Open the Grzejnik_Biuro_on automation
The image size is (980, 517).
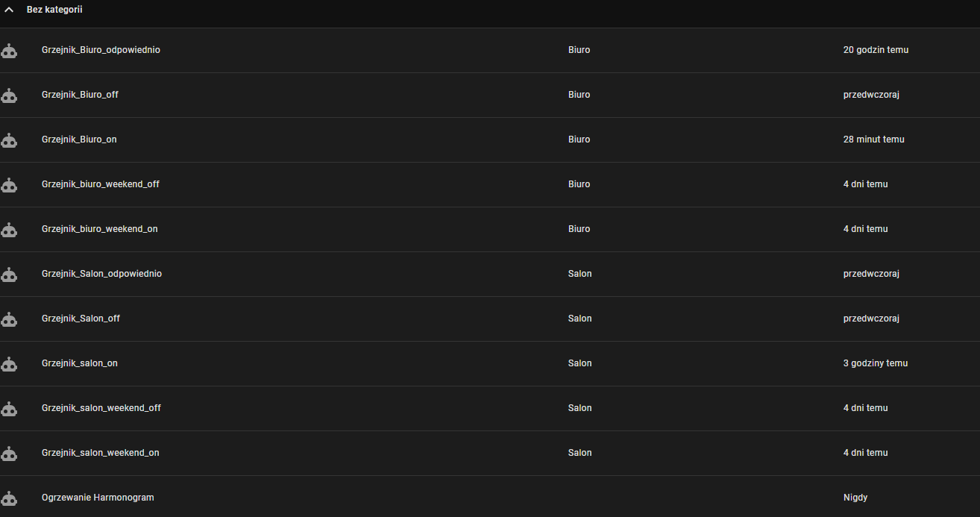[x=79, y=140]
